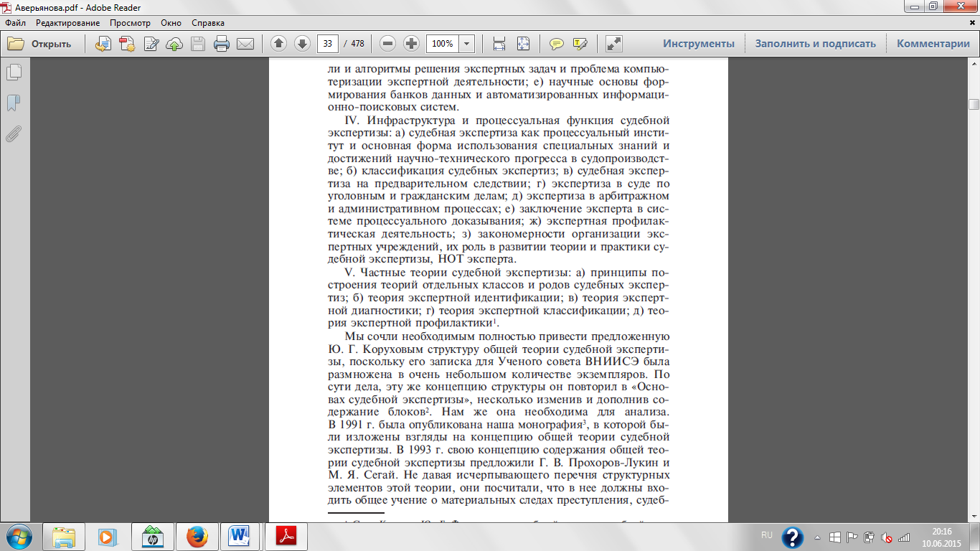This screenshot has width=980, height=551.
Task: Click the cloud upload icon
Action: pyautogui.click(x=174, y=44)
